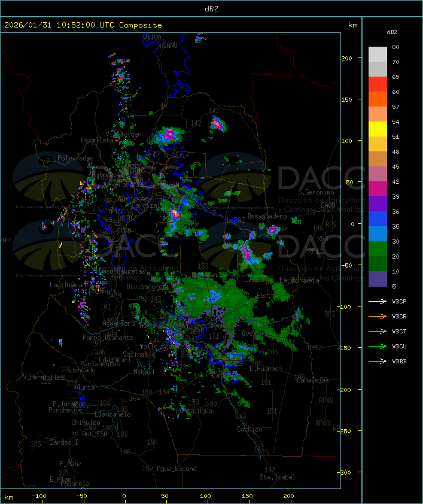This screenshot has width=423, height=504.
Task: Pick the bright yellow legend swatch
Action: coord(378,129)
